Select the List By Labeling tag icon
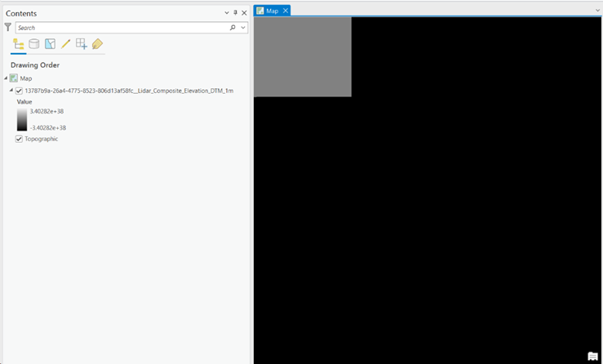Image resolution: width=603 pixels, height=364 pixels. pyautogui.click(x=98, y=44)
